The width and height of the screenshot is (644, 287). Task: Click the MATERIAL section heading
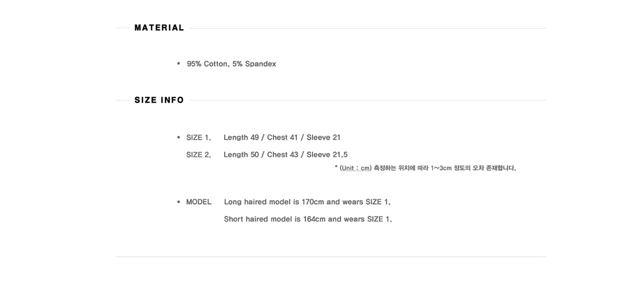(159, 28)
